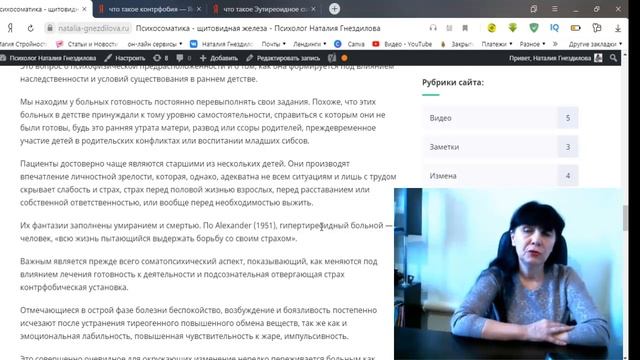
Task: Bookmark this page with the bookmark icon
Action: pyautogui.click(x=465, y=28)
